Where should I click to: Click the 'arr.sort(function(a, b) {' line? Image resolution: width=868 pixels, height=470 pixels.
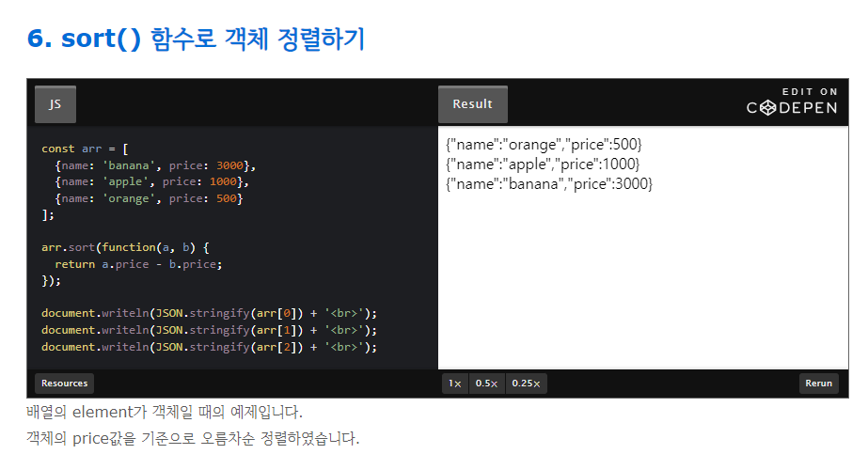tap(125, 247)
